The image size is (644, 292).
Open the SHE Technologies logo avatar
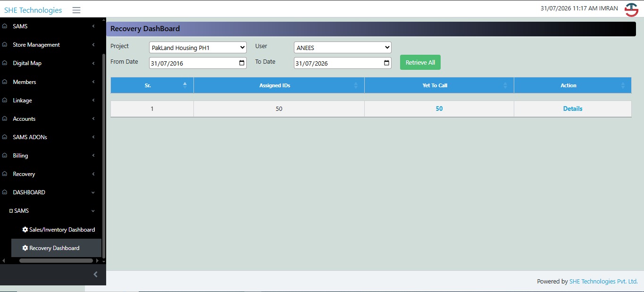631,9
